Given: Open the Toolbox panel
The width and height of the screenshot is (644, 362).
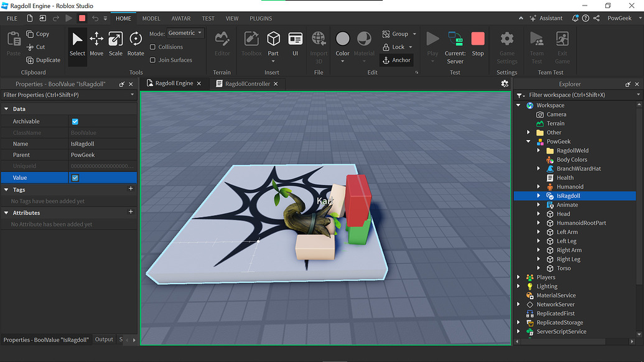Looking at the screenshot, I should click(251, 44).
